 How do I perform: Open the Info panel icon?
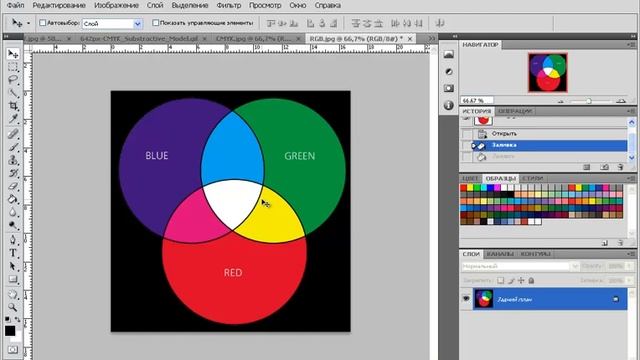[449, 105]
